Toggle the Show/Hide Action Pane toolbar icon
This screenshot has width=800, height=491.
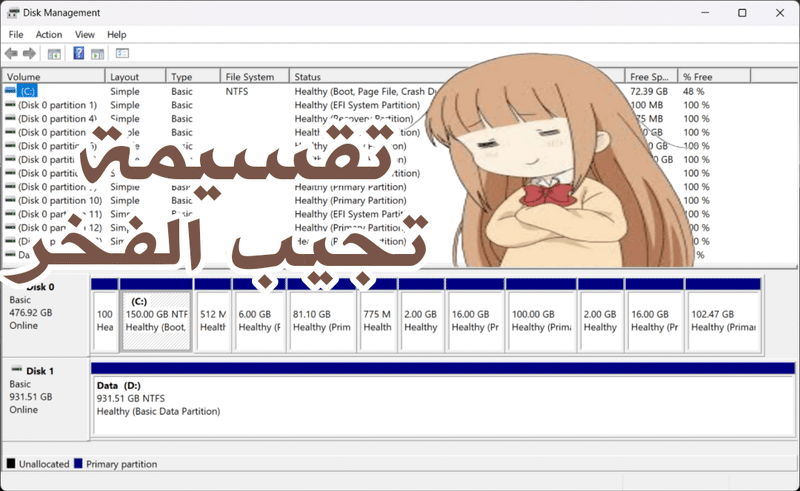pos(97,54)
